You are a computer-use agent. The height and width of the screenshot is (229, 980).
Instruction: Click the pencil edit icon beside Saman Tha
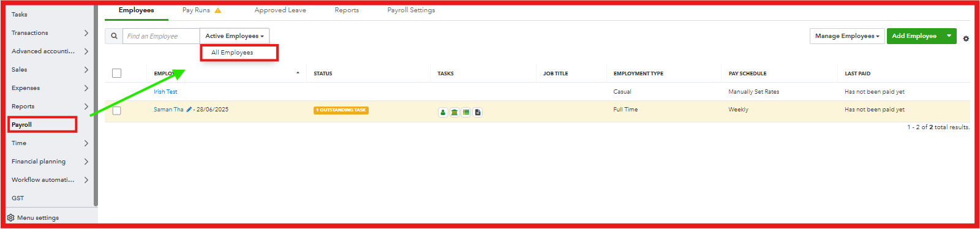click(189, 110)
